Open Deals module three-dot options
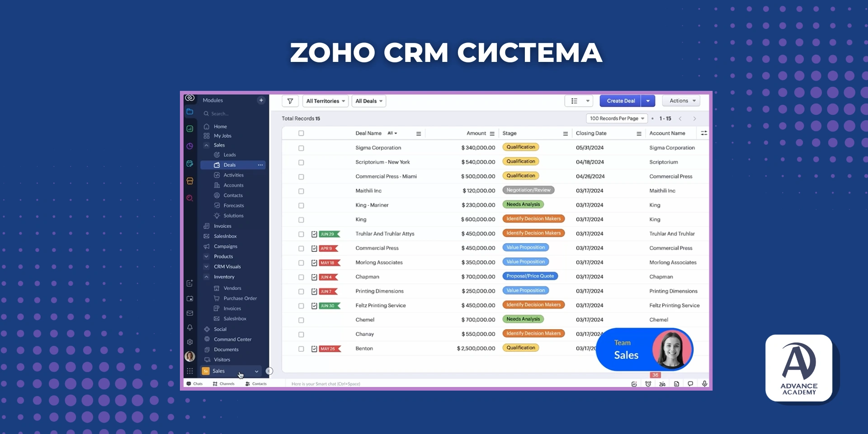 (260, 165)
